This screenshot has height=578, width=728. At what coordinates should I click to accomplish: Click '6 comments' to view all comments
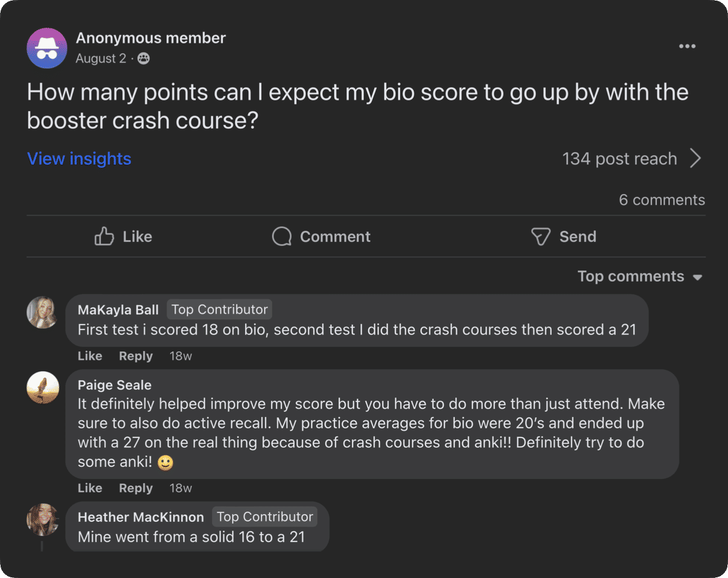pyautogui.click(x=662, y=200)
